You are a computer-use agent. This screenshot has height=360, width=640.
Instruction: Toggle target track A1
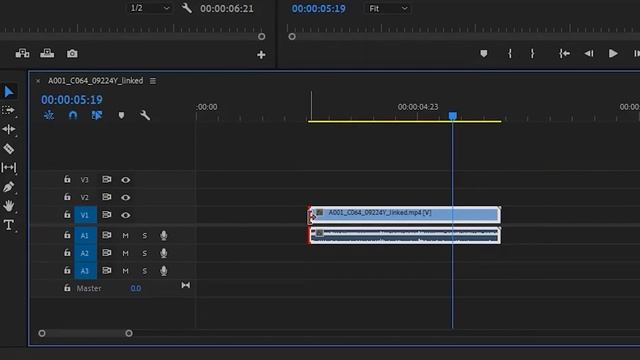pos(85,235)
